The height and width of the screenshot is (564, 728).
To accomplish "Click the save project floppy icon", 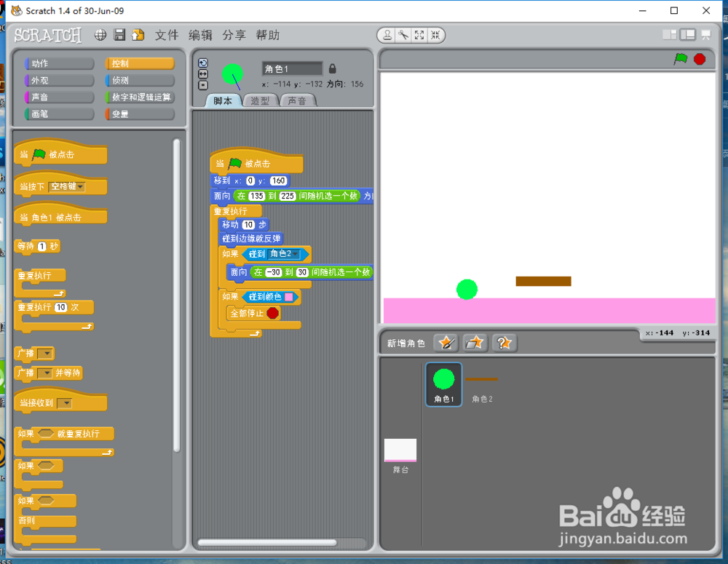I will [x=119, y=35].
